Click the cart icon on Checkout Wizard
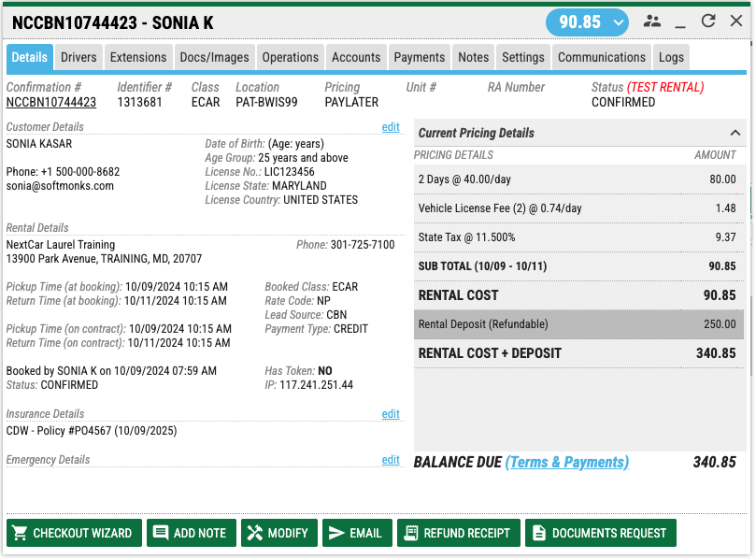756x559 pixels. (x=19, y=533)
